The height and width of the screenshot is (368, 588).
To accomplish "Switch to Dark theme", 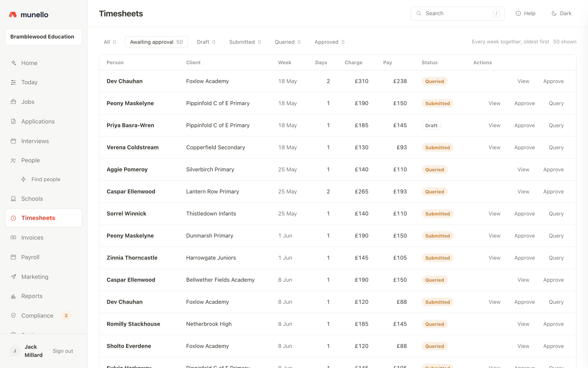I will (562, 13).
